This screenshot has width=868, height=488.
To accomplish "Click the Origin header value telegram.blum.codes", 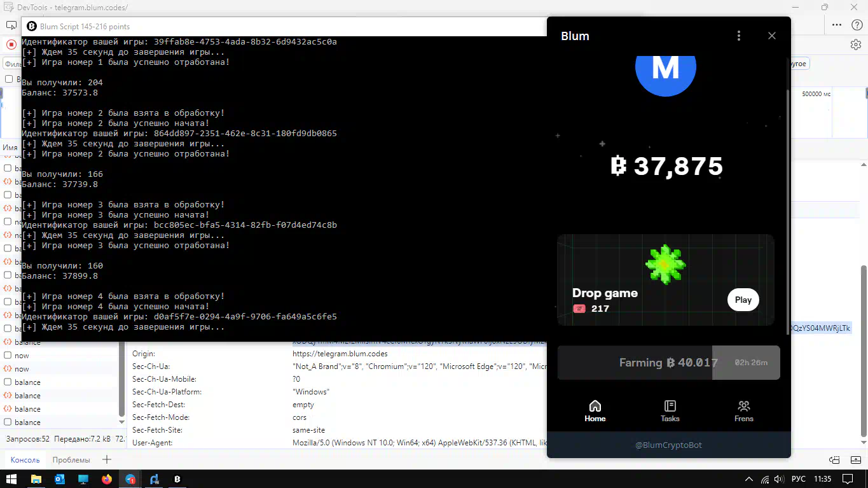I will (340, 354).
